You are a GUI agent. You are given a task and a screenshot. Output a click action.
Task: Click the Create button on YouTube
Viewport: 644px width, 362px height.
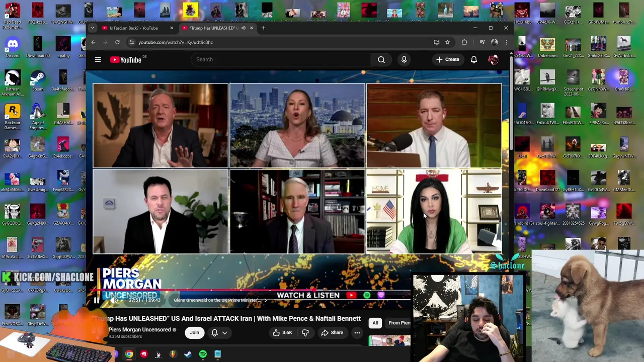448,60
